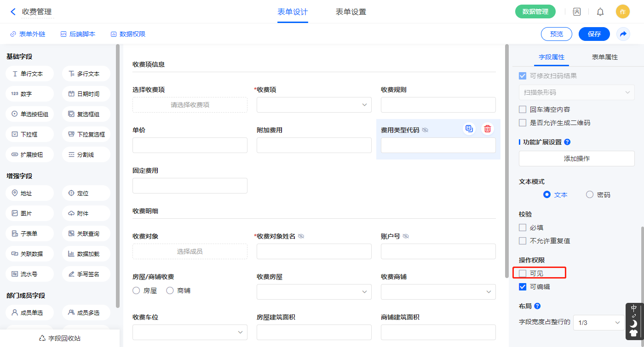
Task: Click the help icon beside 功能扩展设置
Action: (567, 142)
